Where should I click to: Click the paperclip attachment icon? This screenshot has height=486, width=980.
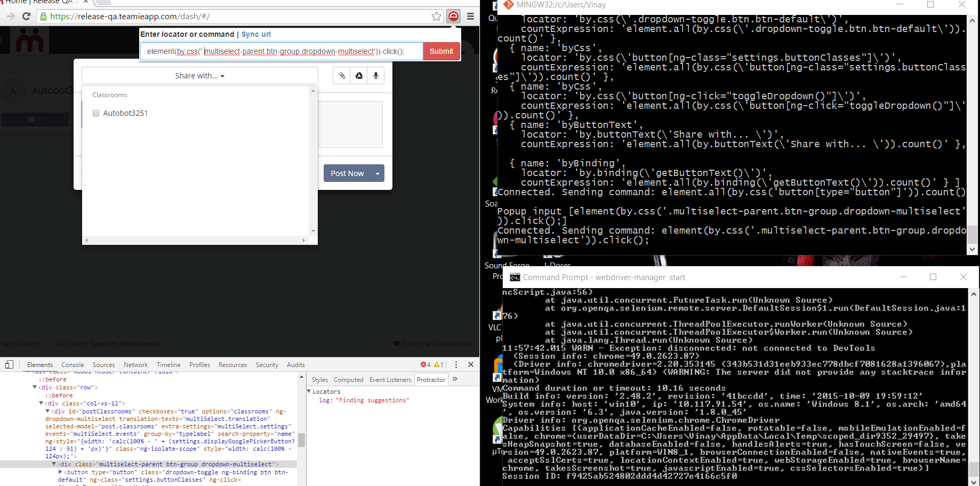pos(342,76)
